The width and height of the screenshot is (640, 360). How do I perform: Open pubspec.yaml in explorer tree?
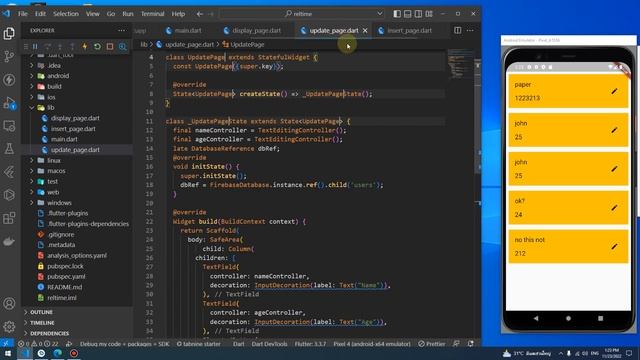click(66, 277)
